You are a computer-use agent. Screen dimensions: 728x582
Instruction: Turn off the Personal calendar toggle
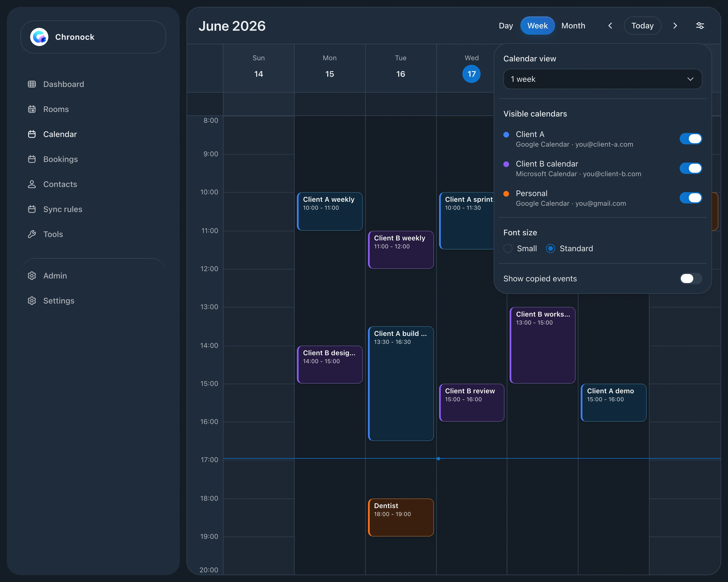(690, 198)
